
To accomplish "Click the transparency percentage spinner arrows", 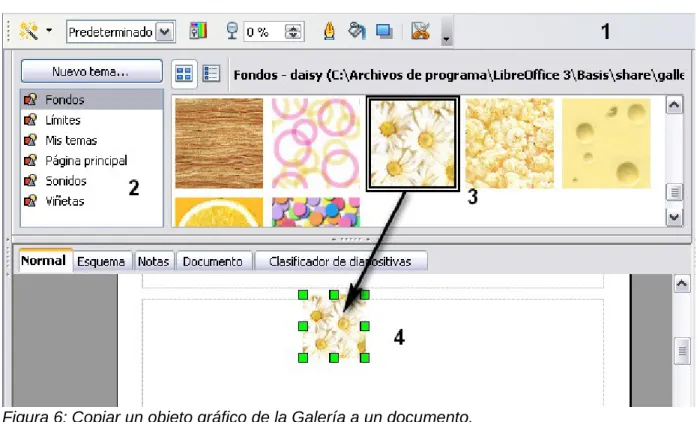I will [294, 32].
